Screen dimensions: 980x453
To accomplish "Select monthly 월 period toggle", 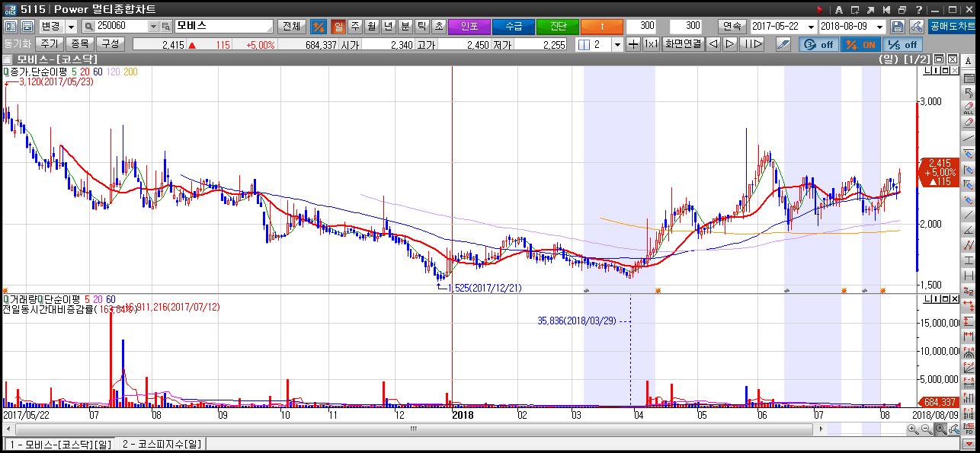I will click(372, 26).
